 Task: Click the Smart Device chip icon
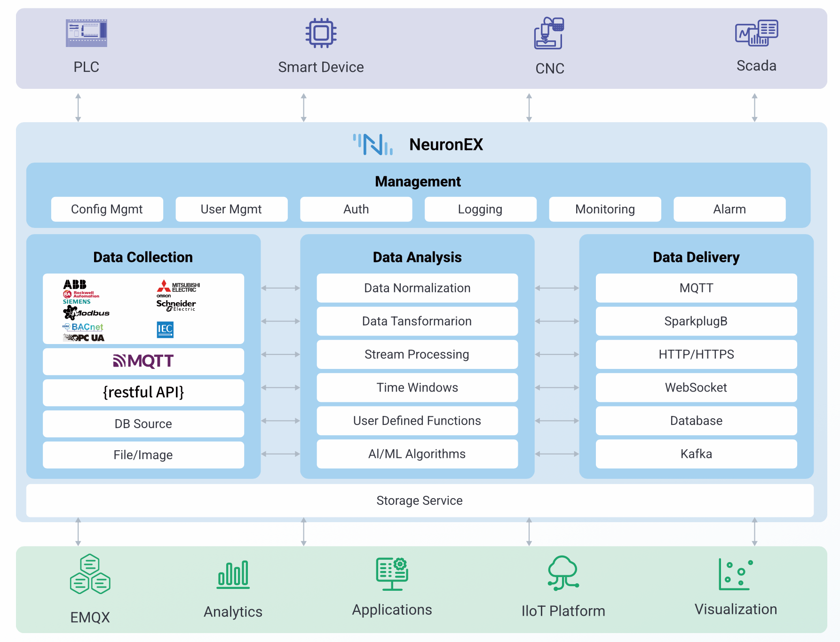[321, 33]
